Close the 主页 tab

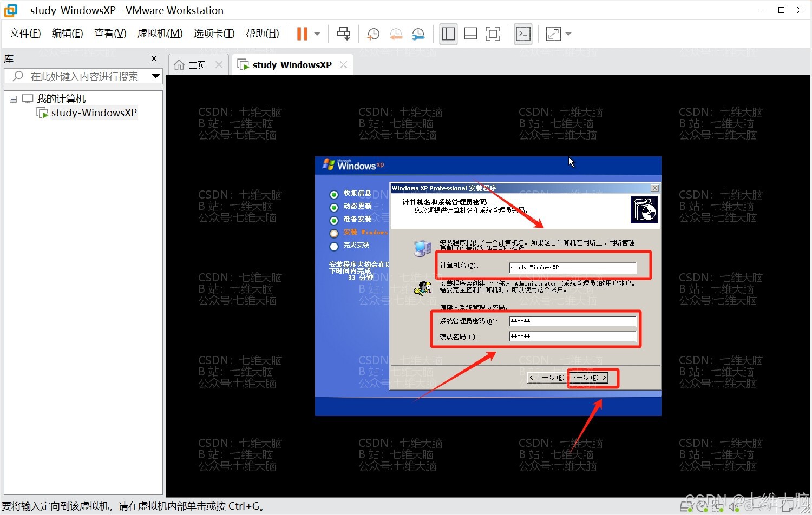(x=219, y=65)
